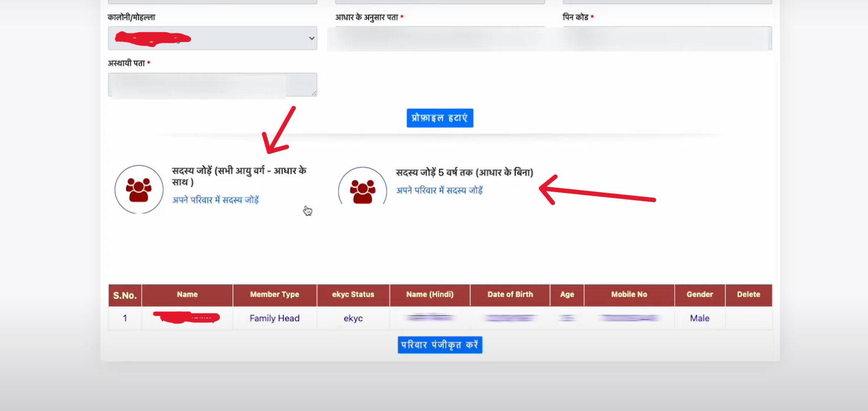Click the Member Type column header
Viewport: 868px width, 411px height.
pyautogui.click(x=274, y=295)
